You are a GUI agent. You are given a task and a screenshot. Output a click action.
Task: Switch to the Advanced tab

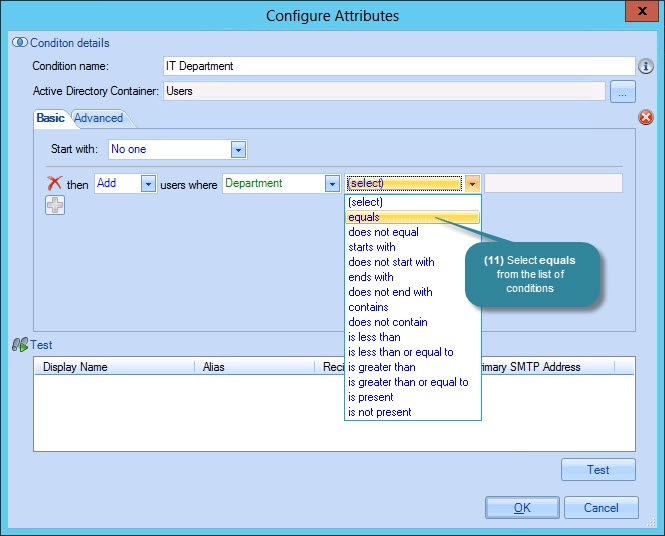coord(99,118)
